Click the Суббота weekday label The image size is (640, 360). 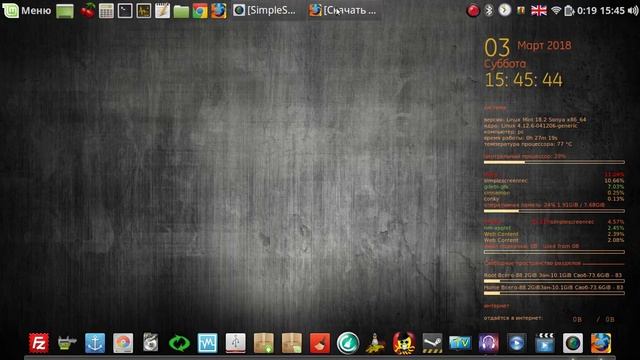[505, 64]
